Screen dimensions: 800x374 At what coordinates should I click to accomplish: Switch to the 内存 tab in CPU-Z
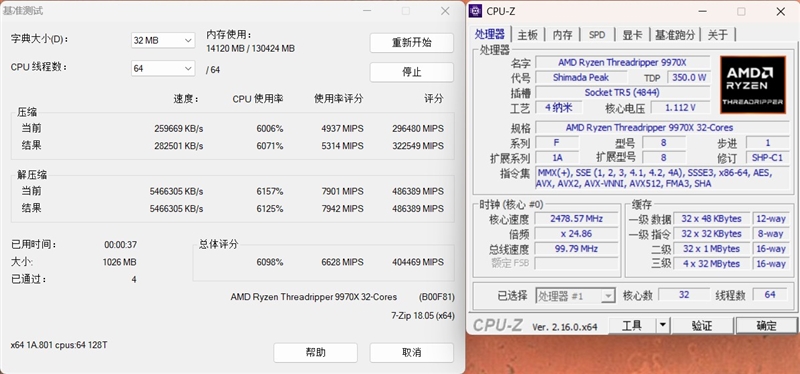(562, 35)
